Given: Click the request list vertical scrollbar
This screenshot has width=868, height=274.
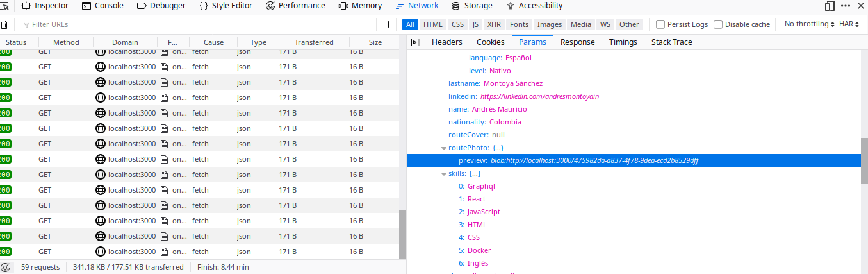Looking at the screenshot, I should coord(402,235).
